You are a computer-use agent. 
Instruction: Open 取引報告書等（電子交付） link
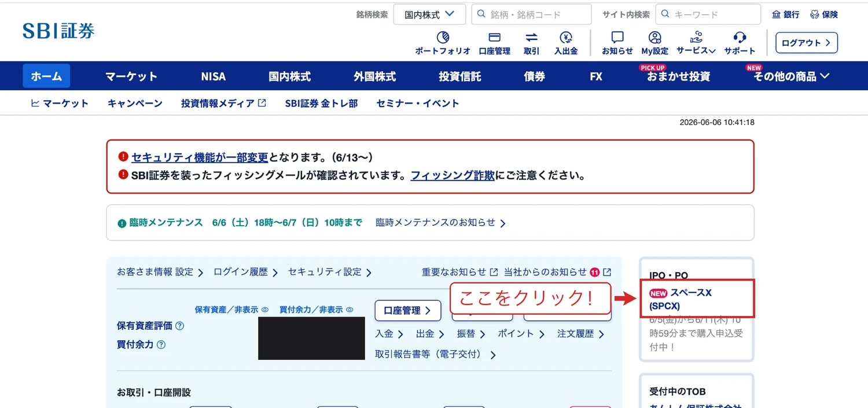(x=436, y=354)
